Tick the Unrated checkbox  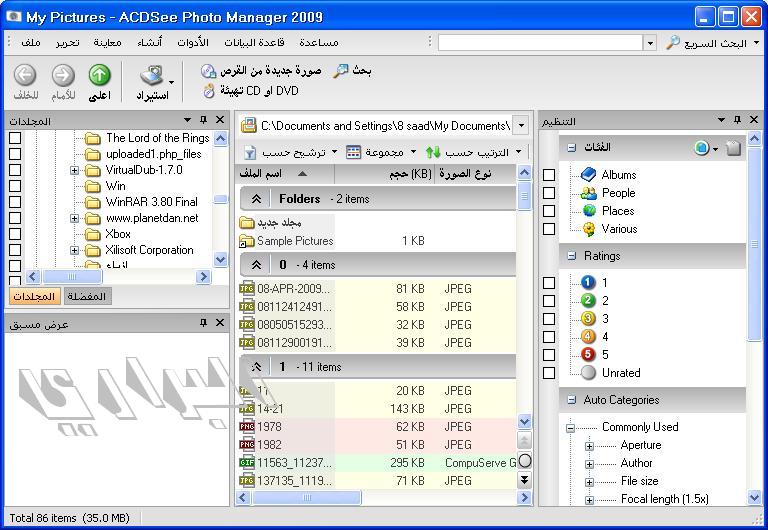tap(549, 373)
